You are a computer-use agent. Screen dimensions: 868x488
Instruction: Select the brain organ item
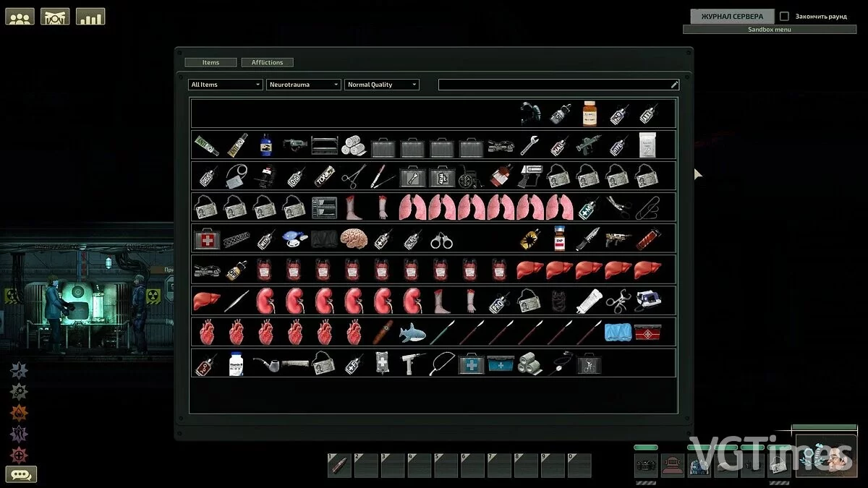(353, 239)
